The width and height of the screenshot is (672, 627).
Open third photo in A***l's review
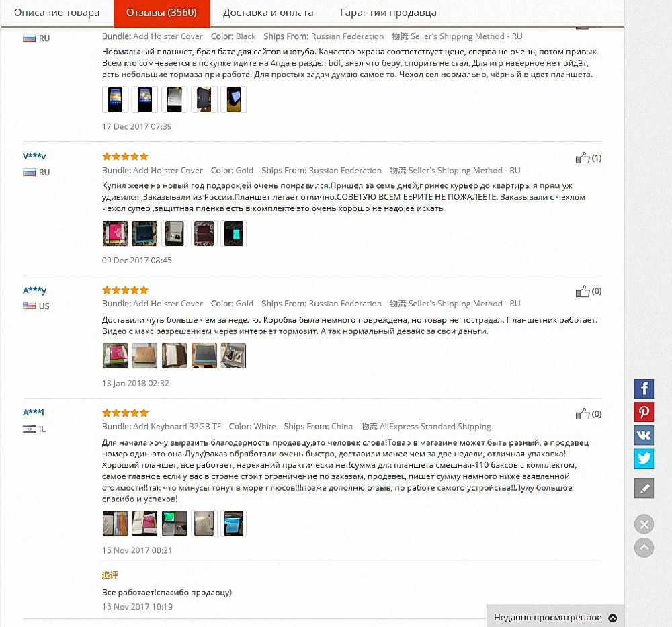(175, 524)
